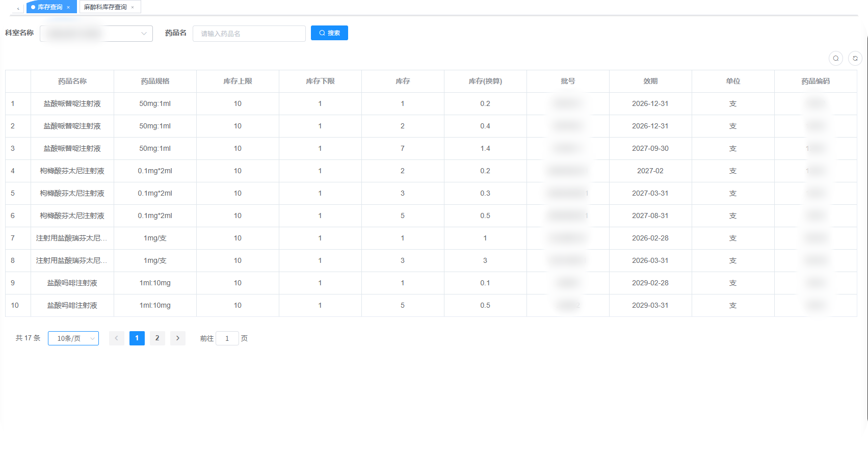Select page 2 in pagination
Screen dimensions: 868x457
coord(157,338)
